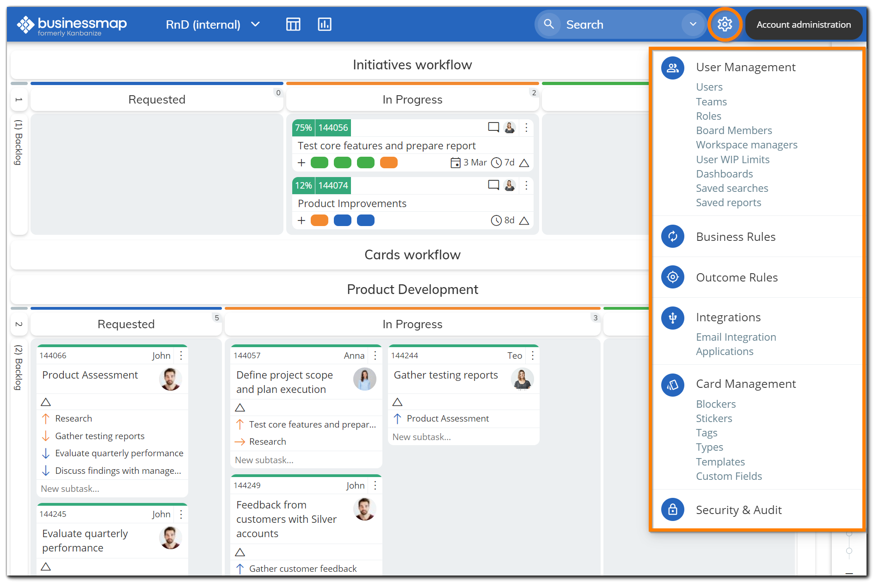Open Custom Fields settings
Image resolution: width=879 pixels, height=588 pixels.
729,476
